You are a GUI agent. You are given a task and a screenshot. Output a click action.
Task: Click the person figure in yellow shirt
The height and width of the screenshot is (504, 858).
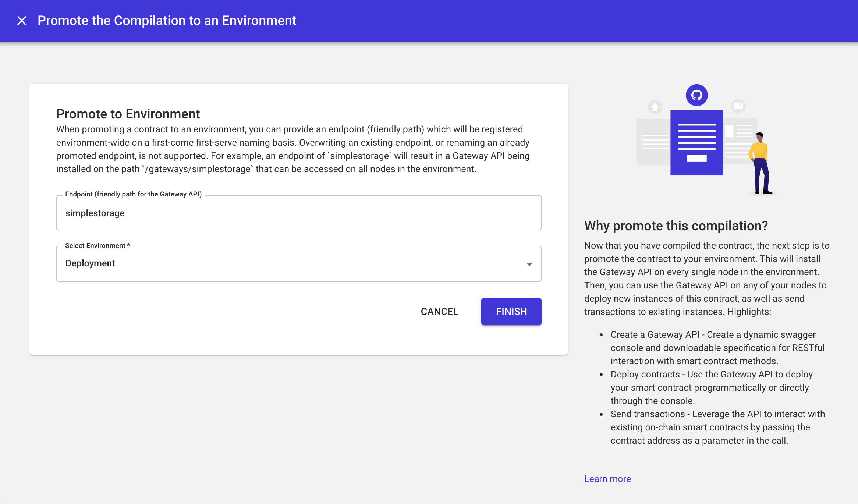point(760,163)
